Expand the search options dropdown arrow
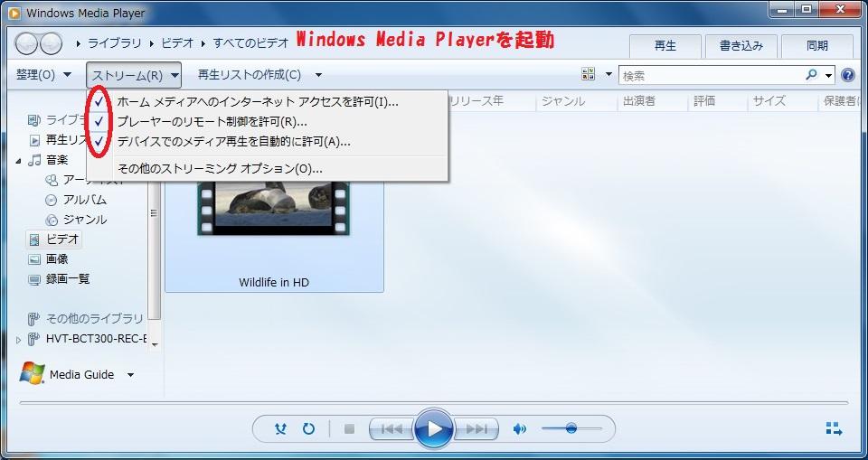The width and height of the screenshot is (868, 460). pyautogui.click(x=829, y=75)
